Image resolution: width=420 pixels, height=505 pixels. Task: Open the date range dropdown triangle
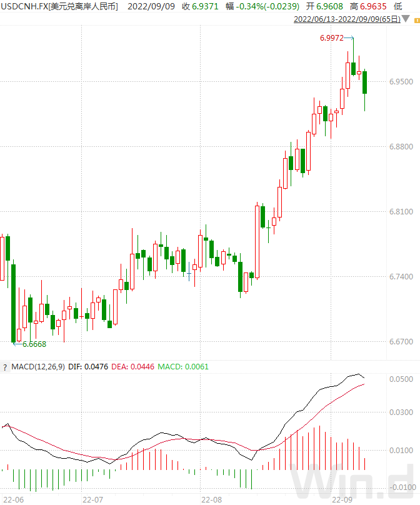406,19
